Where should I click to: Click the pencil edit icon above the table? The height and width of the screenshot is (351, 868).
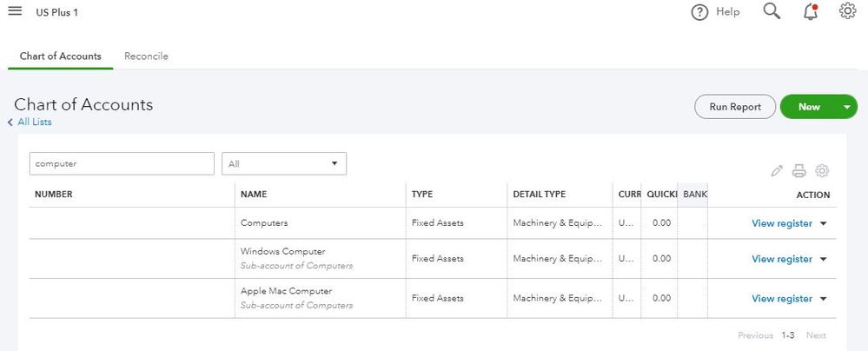click(x=777, y=170)
